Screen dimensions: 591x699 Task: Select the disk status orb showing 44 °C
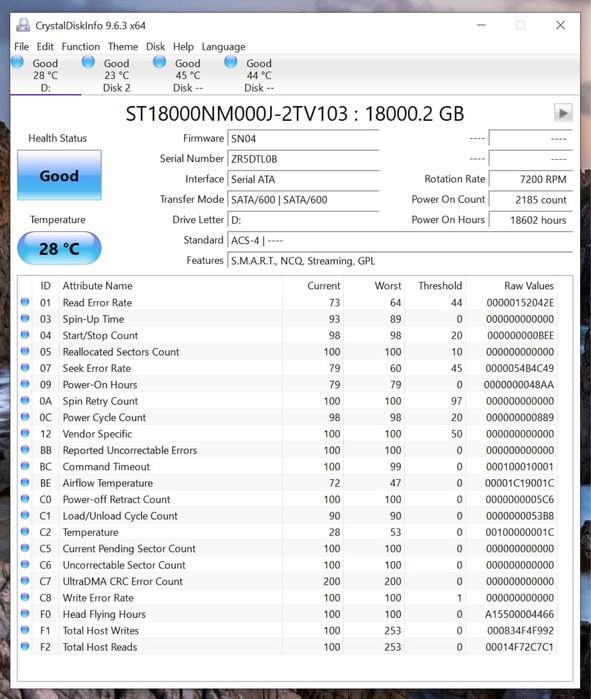tap(231, 62)
